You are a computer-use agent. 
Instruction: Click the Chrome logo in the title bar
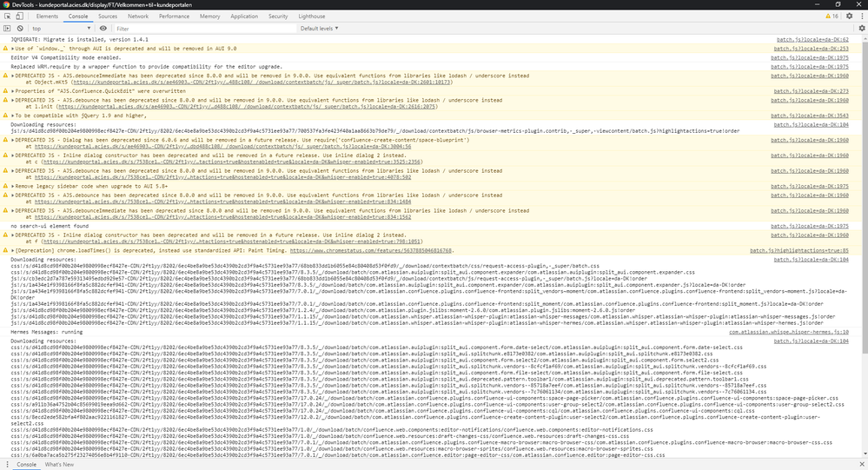point(5,4)
